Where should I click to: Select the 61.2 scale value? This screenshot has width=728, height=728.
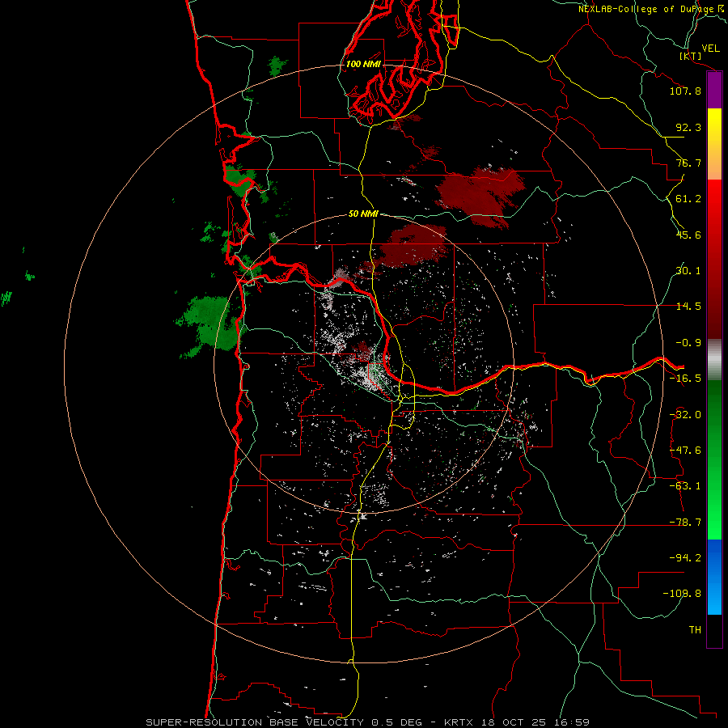point(688,199)
